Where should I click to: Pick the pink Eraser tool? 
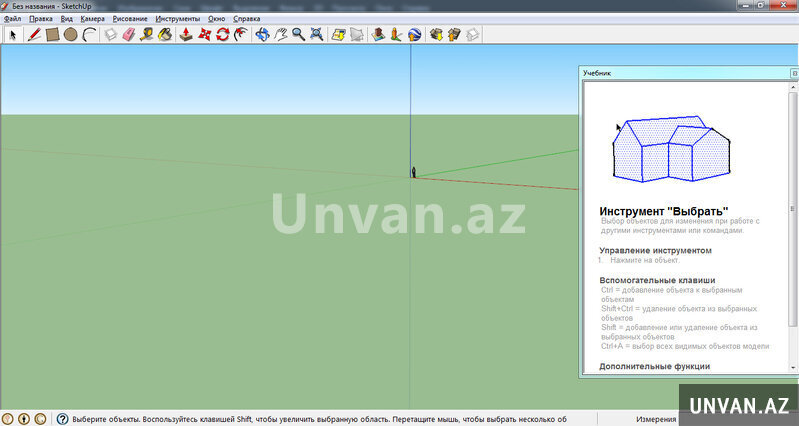[x=128, y=34]
